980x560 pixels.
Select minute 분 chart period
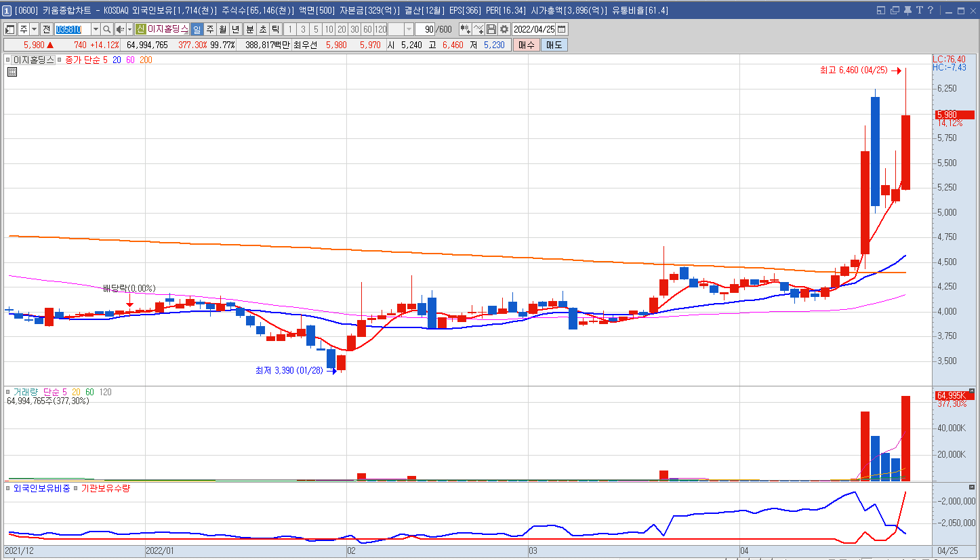pos(249,29)
